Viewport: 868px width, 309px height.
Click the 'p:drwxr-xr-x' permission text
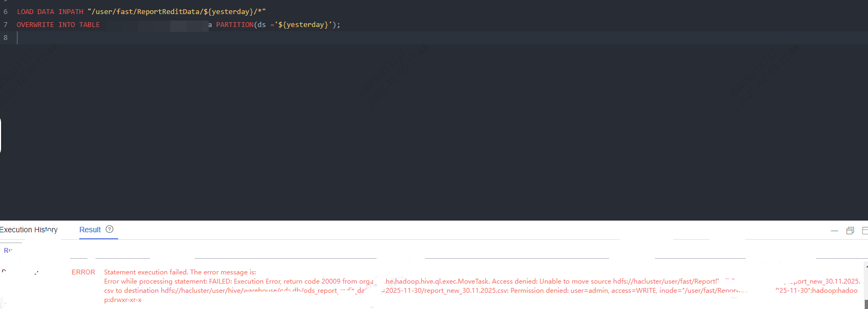(x=122, y=300)
